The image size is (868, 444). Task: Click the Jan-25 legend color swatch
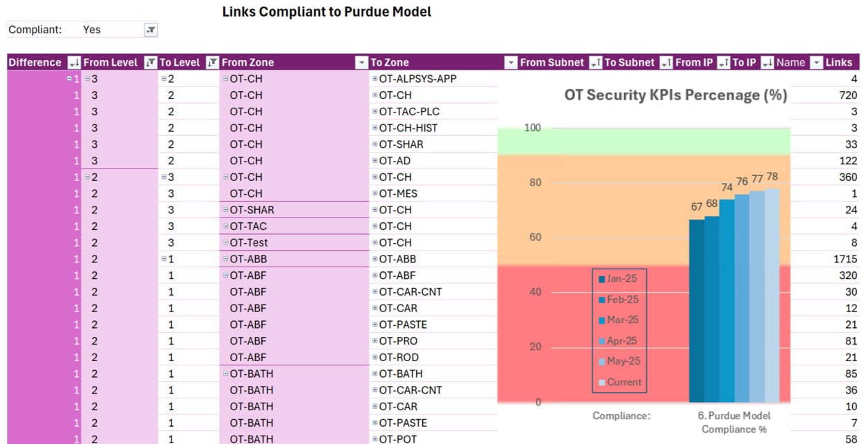602,279
